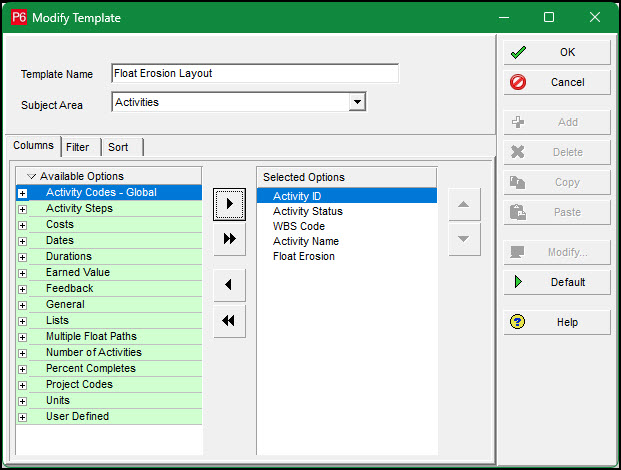Expand the Lists group

tap(23, 321)
